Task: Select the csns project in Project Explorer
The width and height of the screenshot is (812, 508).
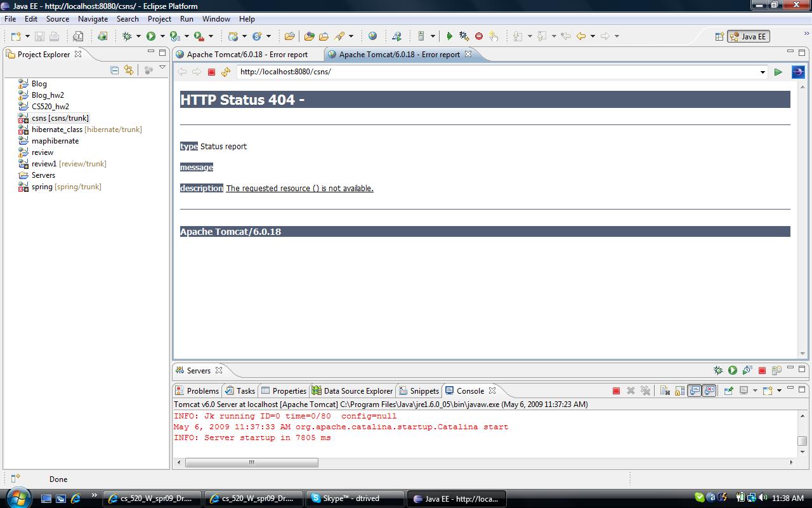Action: click(x=60, y=118)
